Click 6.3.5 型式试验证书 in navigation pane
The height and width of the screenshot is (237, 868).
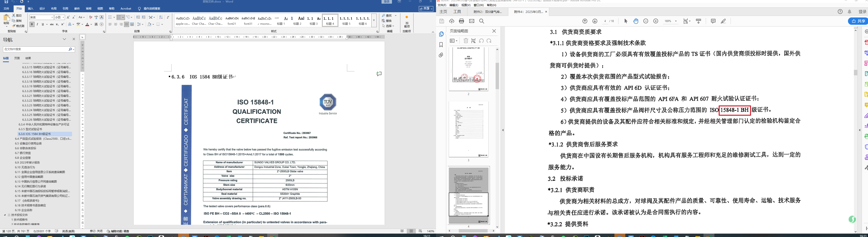point(30,129)
